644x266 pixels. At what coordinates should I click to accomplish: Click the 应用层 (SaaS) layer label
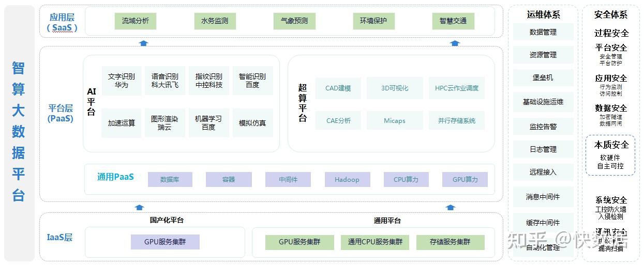coord(62,23)
